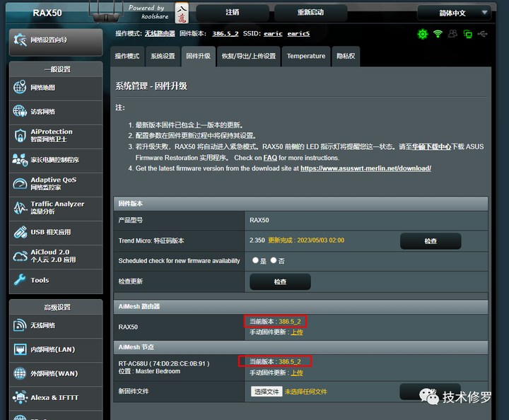Viewport: 509px width, 420px height.
Task: Open USB application icon
Action: 20,232
